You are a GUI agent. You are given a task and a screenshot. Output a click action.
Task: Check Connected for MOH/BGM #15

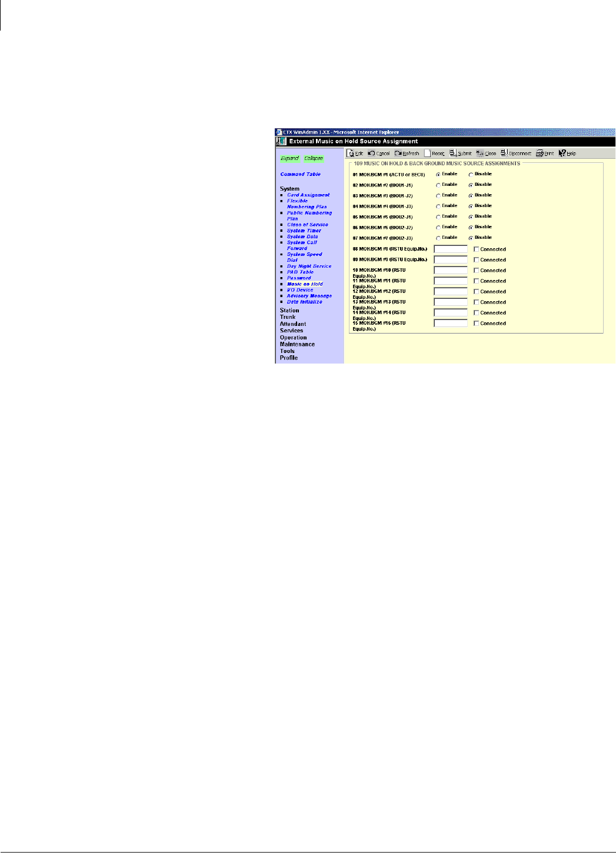pos(477,323)
